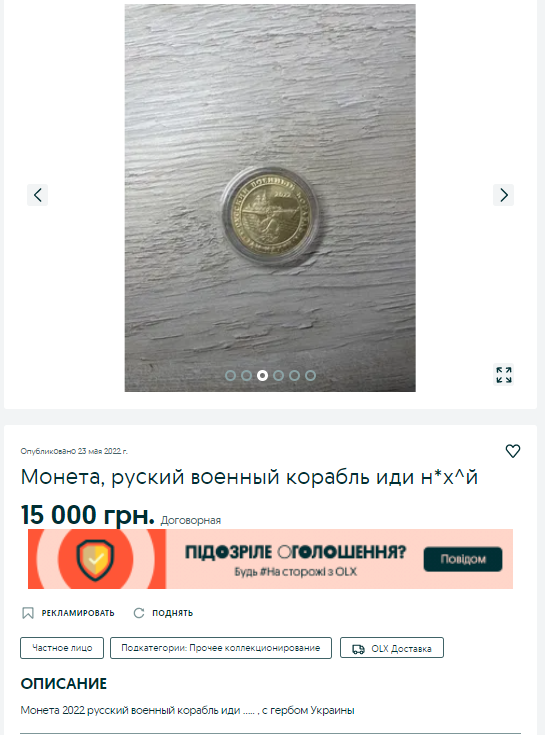
Task: Click the refresh icon beside Поднять
Action: 139,613
